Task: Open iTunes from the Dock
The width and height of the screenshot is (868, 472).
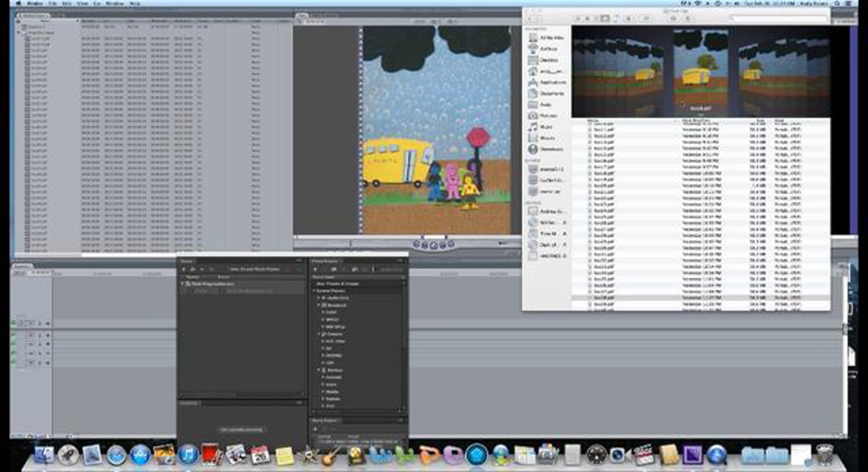Action: 188,455
